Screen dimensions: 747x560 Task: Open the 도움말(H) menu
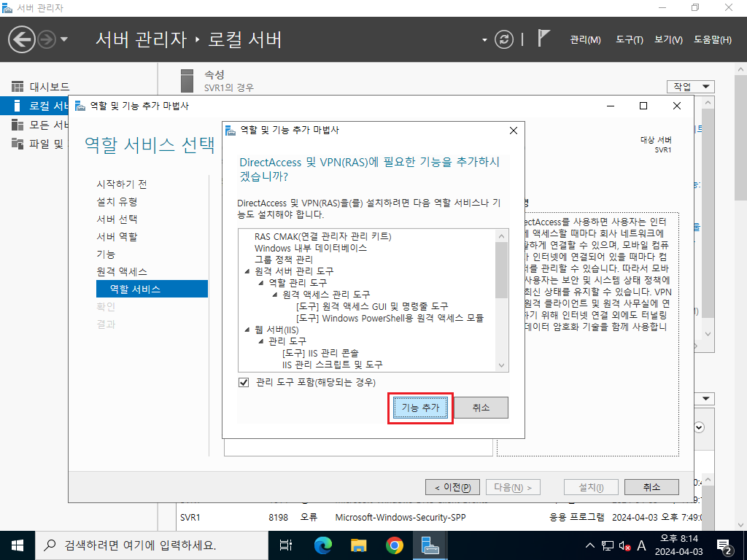click(x=713, y=39)
